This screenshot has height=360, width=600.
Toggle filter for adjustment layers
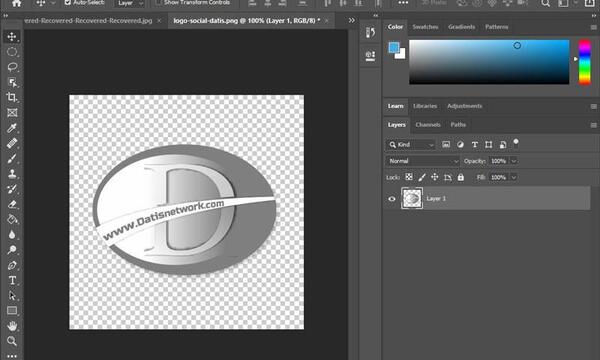pyautogui.click(x=460, y=144)
